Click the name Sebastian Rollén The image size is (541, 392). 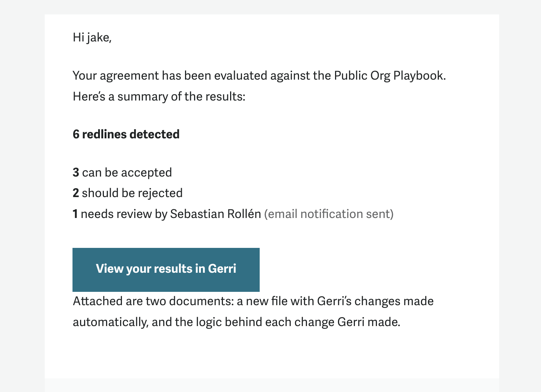215,214
